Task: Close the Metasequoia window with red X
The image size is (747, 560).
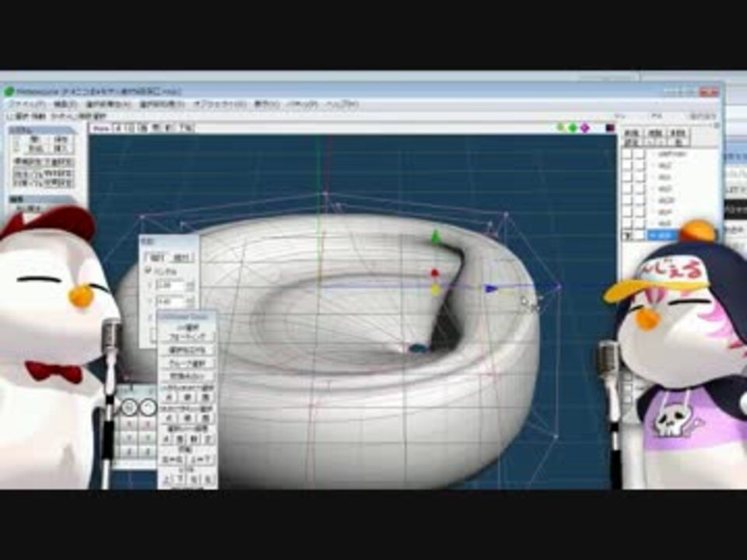Action: [708, 92]
